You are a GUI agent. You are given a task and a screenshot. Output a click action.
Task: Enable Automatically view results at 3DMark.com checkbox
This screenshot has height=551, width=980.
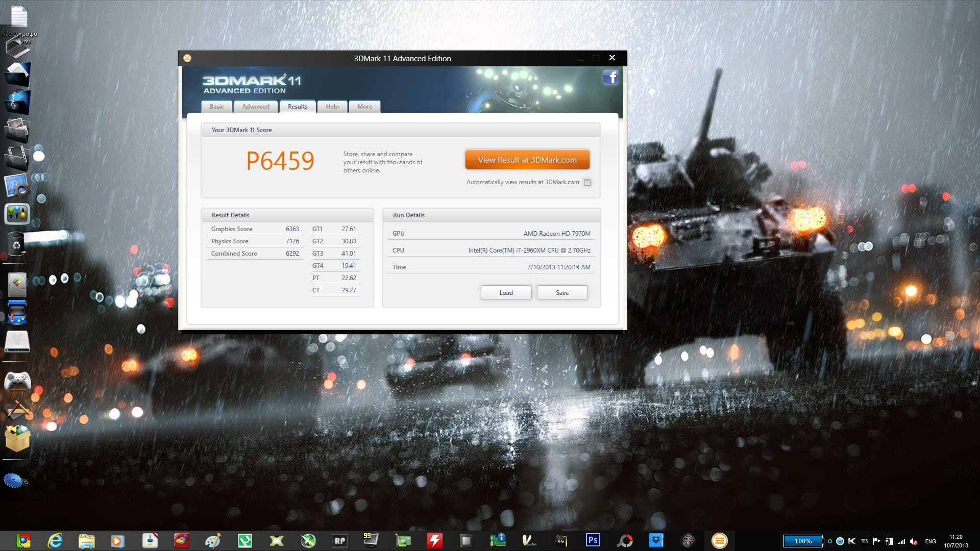pyautogui.click(x=587, y=182)
